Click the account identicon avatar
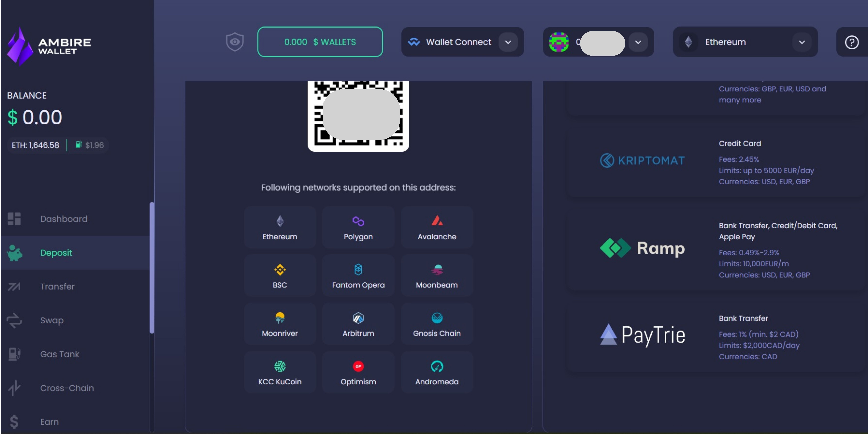This screenshot has width=868, height=434. pyautogui.click(x=559, y=42)
